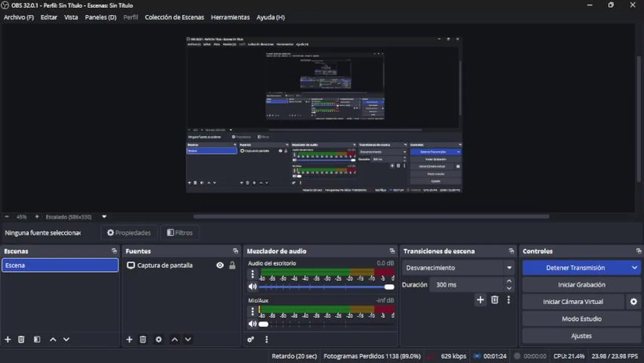
Task: Click Retardo (20 sec) status text
Action: click(294, 356)
